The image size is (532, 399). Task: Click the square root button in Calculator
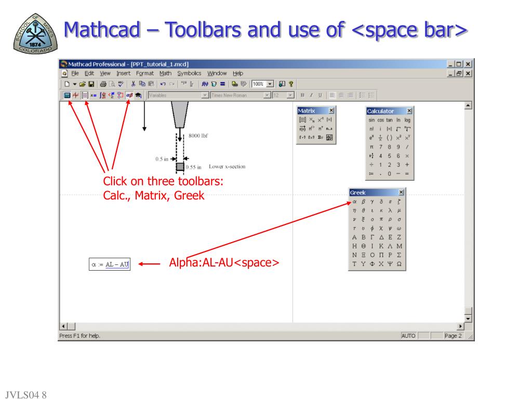[x=398, y=129]
